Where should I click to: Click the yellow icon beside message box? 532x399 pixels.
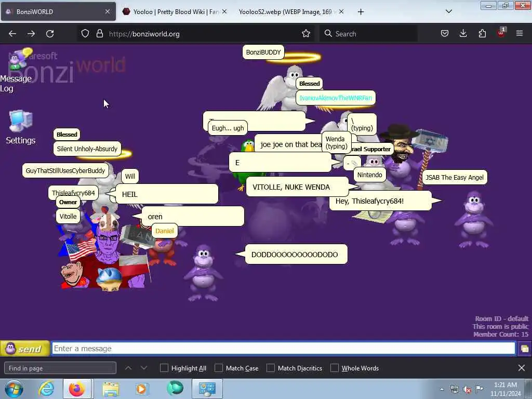pos(524,349)
